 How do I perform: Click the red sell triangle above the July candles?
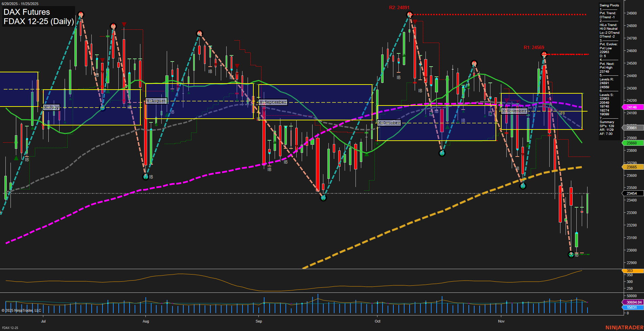pos(124,24)
